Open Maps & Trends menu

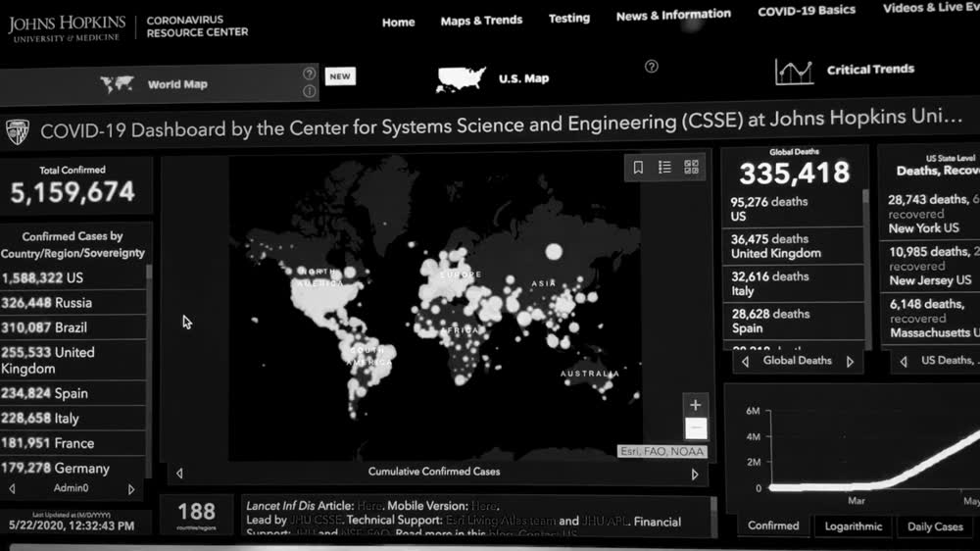pos(481,21)
